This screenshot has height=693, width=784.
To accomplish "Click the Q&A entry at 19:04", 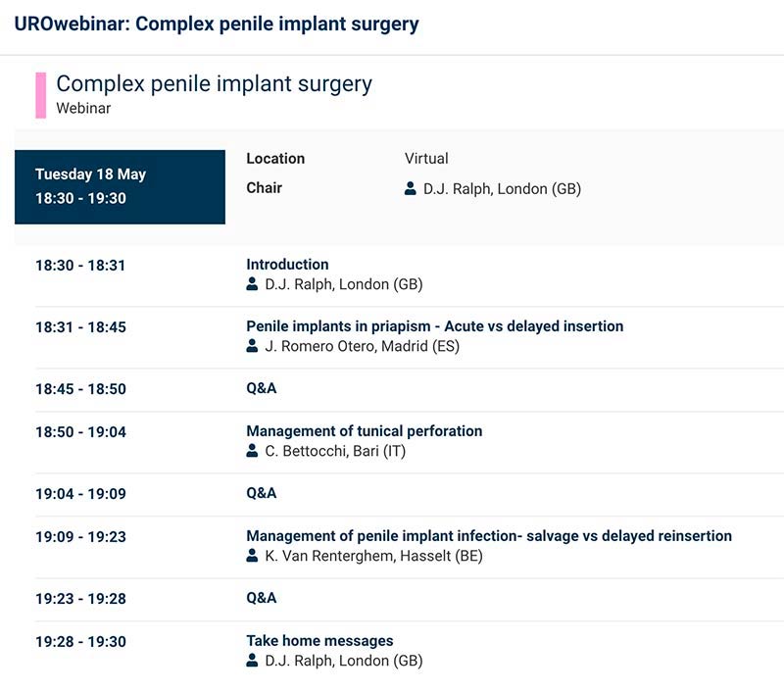I will pos(262,494).
